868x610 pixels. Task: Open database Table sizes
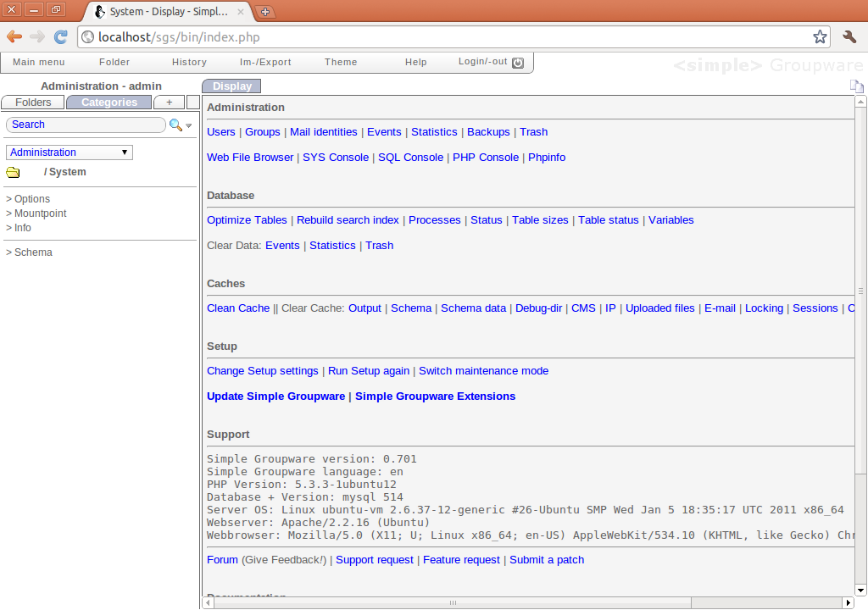540,219
